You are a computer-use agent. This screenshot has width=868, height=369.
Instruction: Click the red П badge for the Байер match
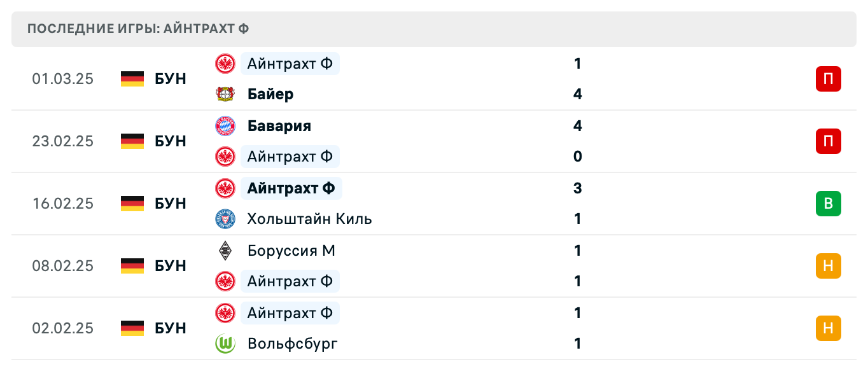pos(828,79)
